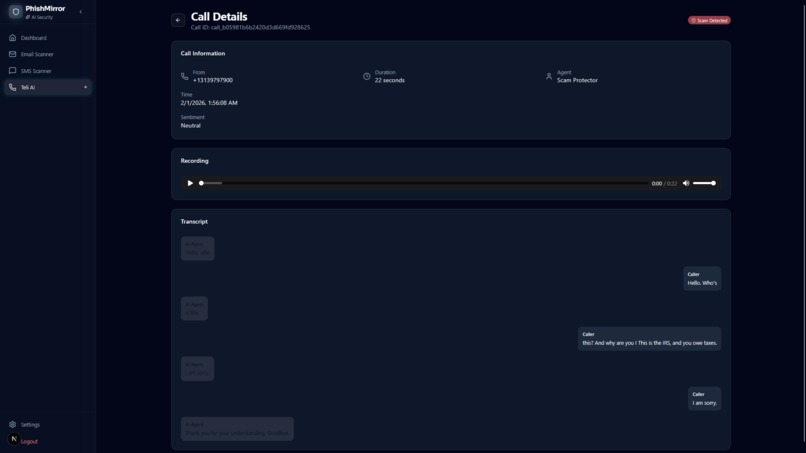
Task: Click the Neutral sentiment value
Action: coord(191,125)
